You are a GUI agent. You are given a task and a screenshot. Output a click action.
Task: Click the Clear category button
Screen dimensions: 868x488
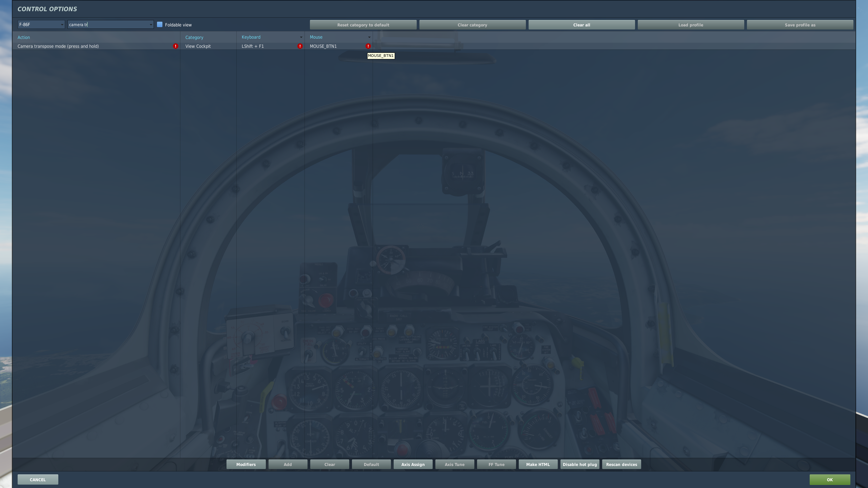(472, 25)
